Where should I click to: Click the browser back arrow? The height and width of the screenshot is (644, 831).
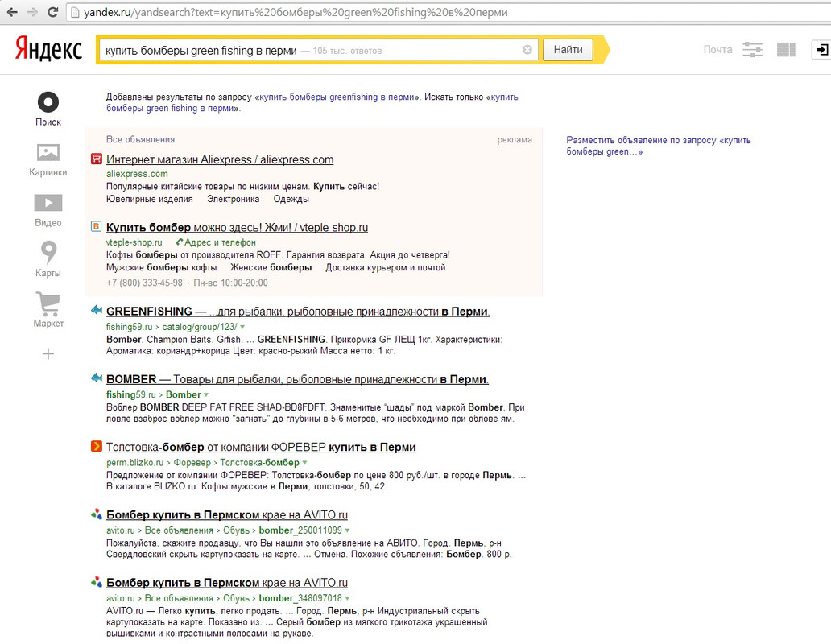(x=11, y=11)
